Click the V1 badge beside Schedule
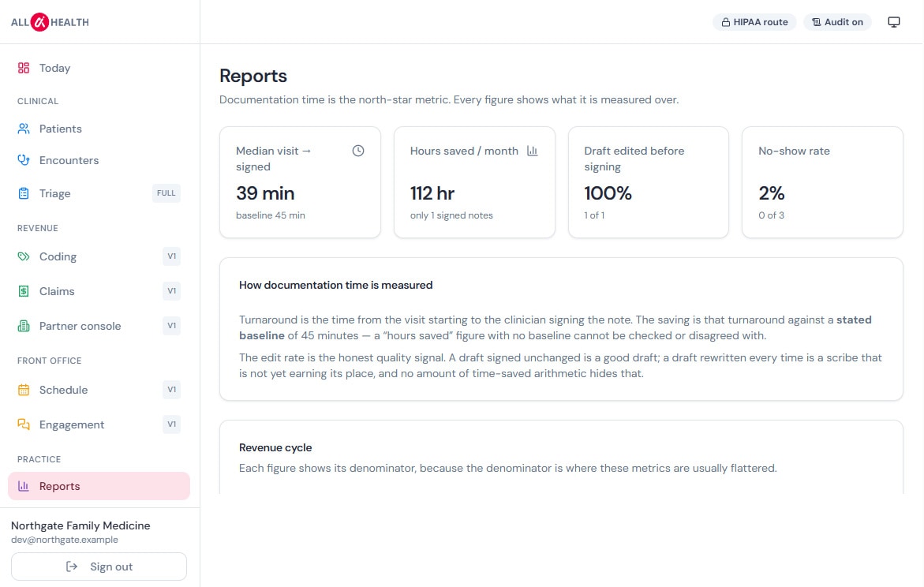 (171, 390)
